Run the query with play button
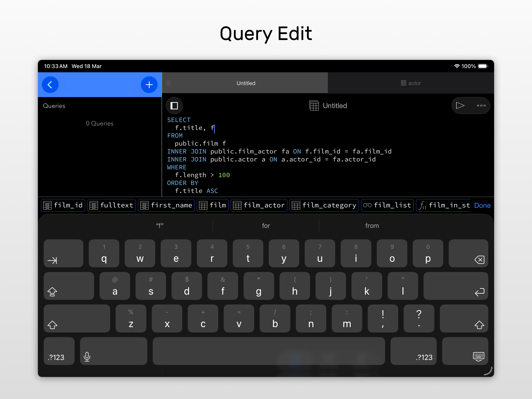The height and width of the screenshot is (399, 532). click(x=460, y=106)
